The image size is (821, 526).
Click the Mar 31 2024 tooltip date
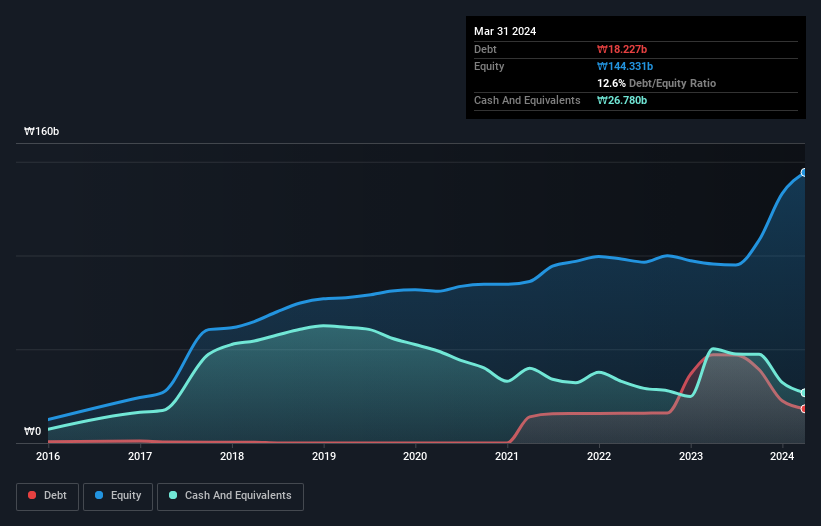pos(505,31)
